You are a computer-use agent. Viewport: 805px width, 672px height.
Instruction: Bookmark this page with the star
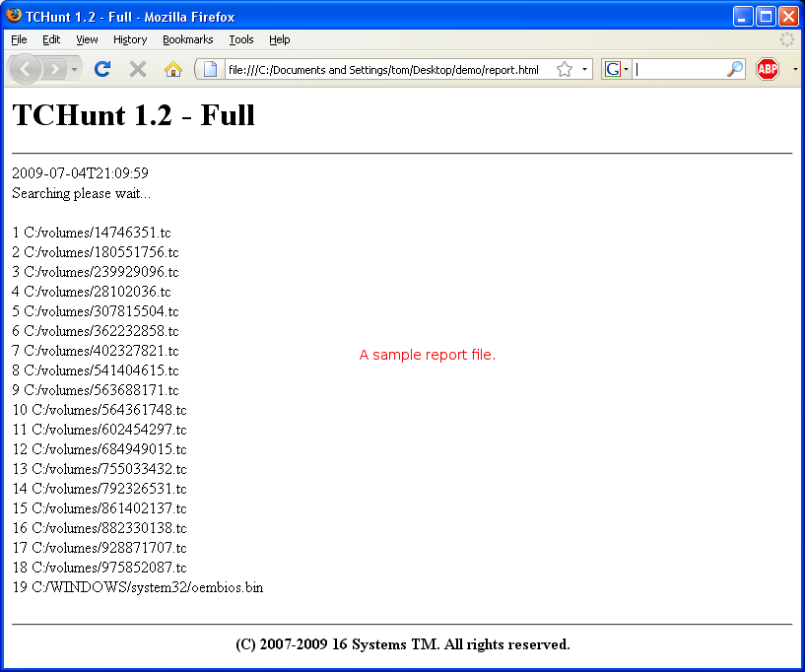(565, 69)
